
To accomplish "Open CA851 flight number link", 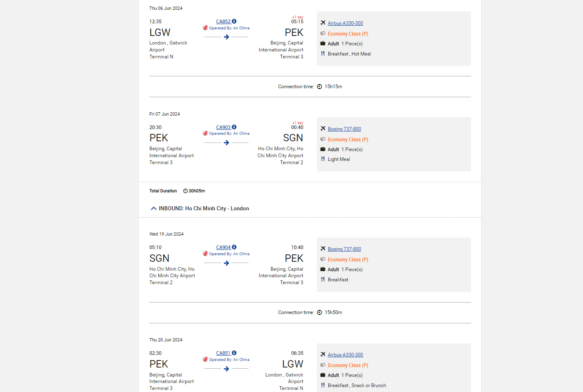I will click(x=223, y=353).
